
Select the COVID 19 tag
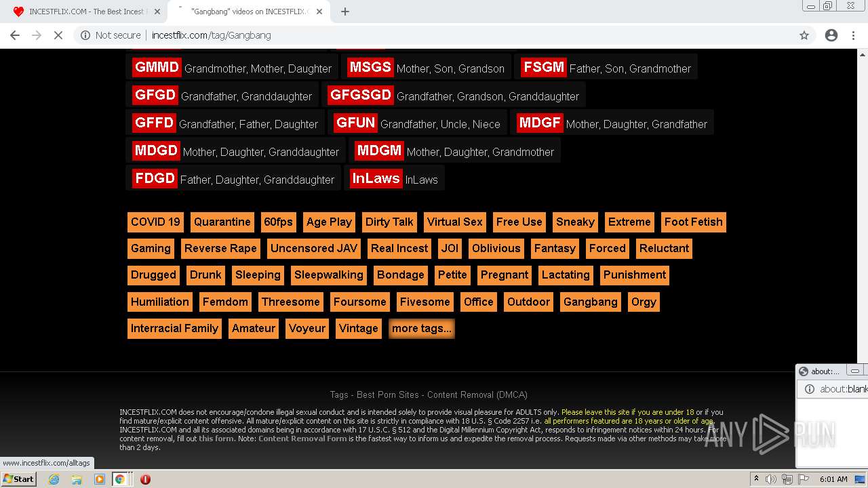[156, 222]
